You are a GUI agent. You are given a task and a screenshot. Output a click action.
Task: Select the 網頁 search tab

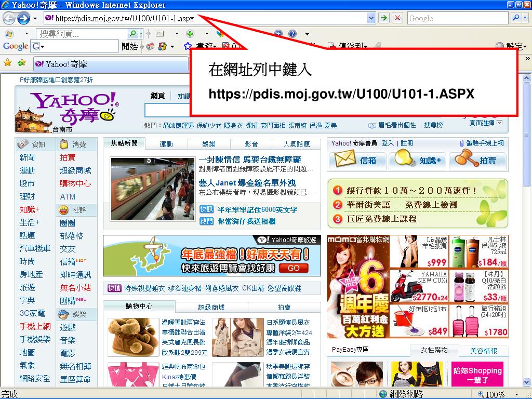(157, 96)
